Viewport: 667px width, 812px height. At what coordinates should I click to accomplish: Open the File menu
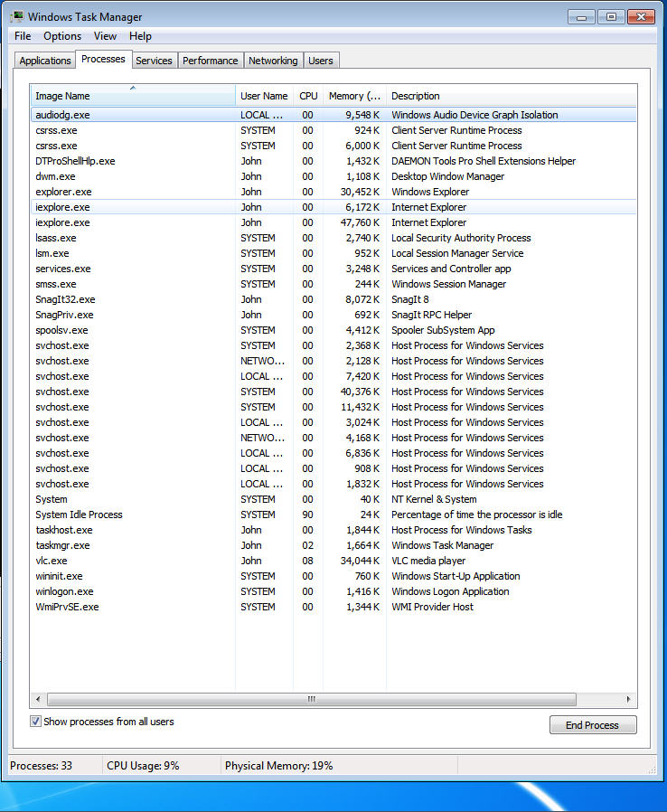(x=23, y=36)
